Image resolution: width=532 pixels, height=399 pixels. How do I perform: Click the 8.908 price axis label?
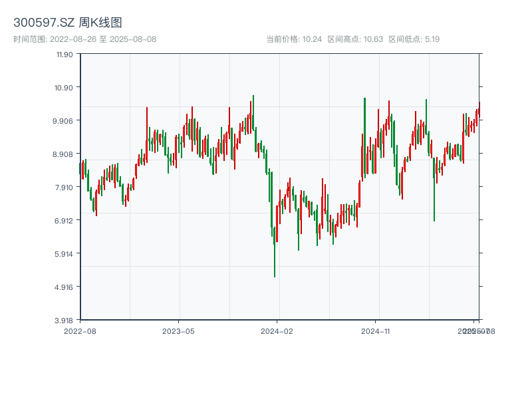point(65,154)
